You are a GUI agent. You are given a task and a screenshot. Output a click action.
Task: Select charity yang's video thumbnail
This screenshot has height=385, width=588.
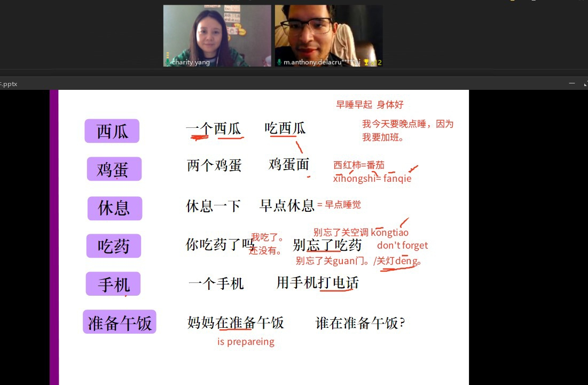coord(217,36)
